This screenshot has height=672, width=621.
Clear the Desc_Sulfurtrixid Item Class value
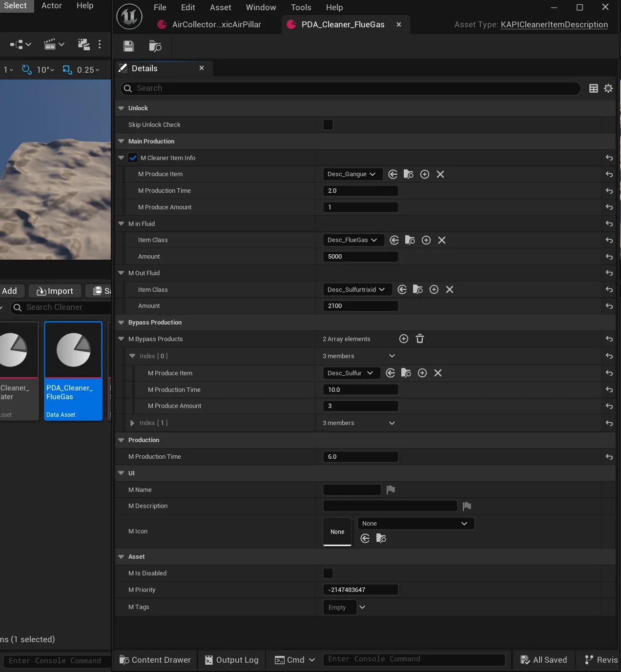tap(450, 289)
